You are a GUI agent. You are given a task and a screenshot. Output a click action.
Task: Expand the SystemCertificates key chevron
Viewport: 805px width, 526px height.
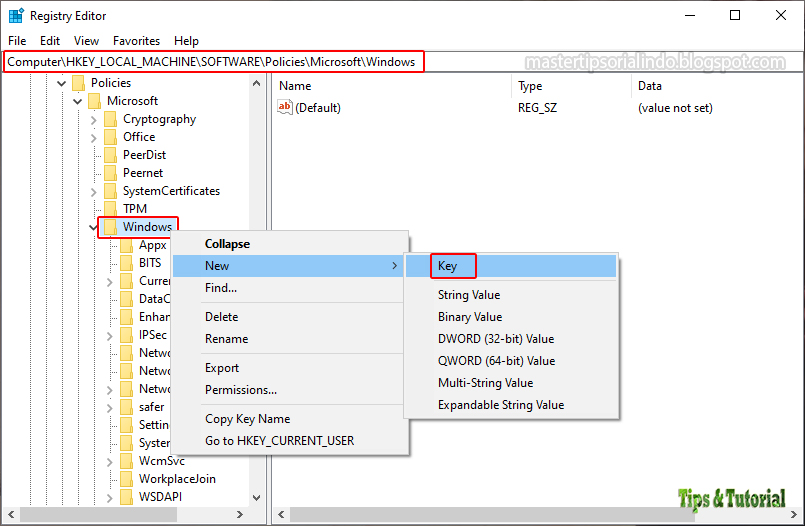point(93,191)
